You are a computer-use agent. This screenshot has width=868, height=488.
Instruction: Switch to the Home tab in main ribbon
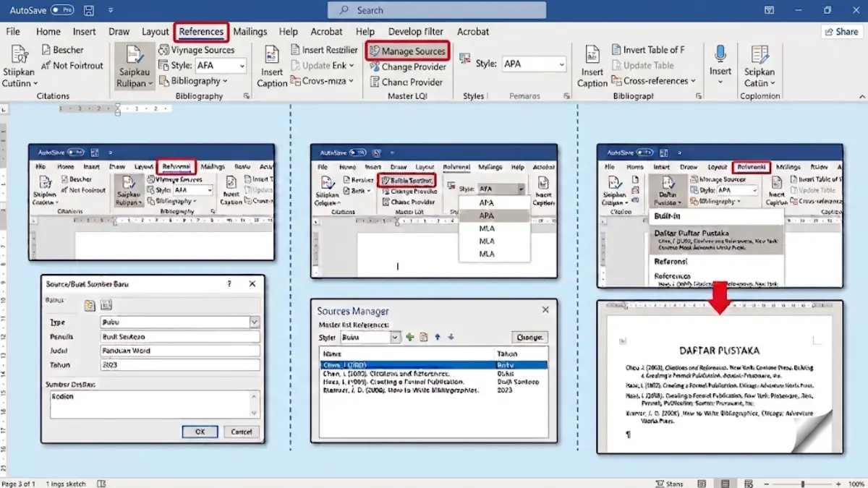click(x=48, y=32)
